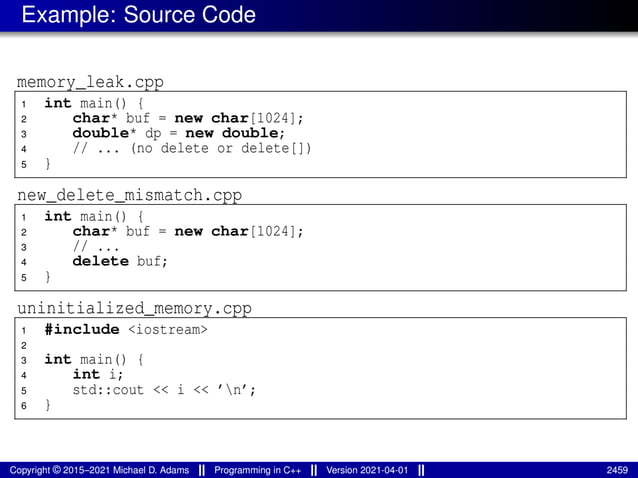Click 'Programming in C++' in the footer
This screenshot has height=478, width=638.
pos(258,470)
